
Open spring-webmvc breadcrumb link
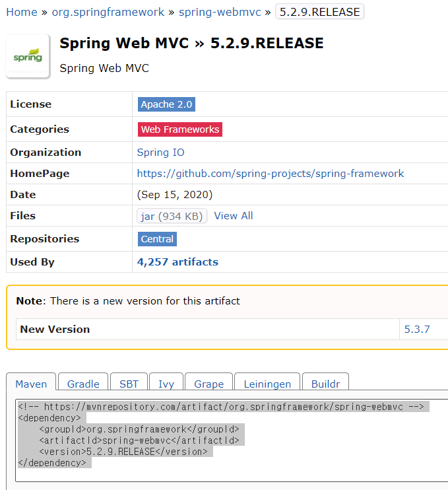(220, 12)
